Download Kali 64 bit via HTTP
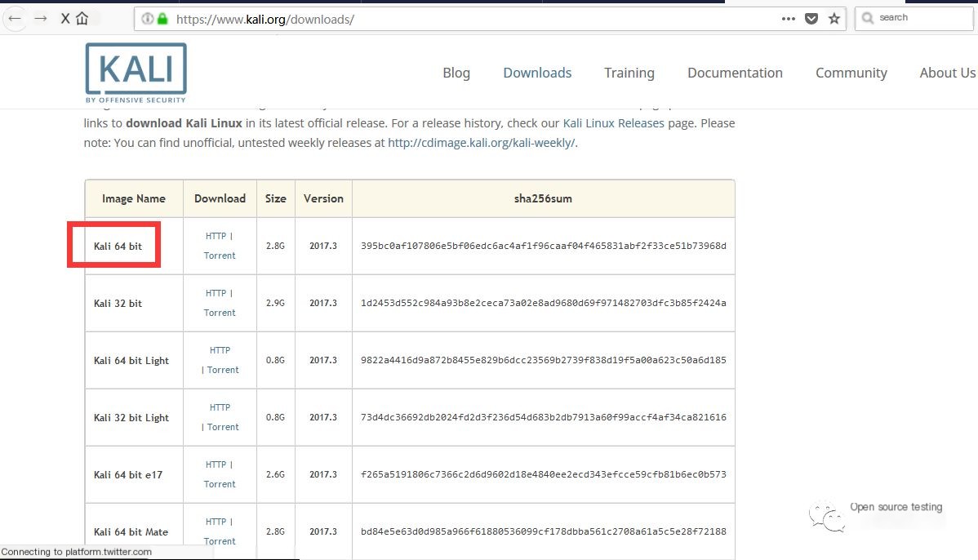978x560 pixels. (216, 237)
